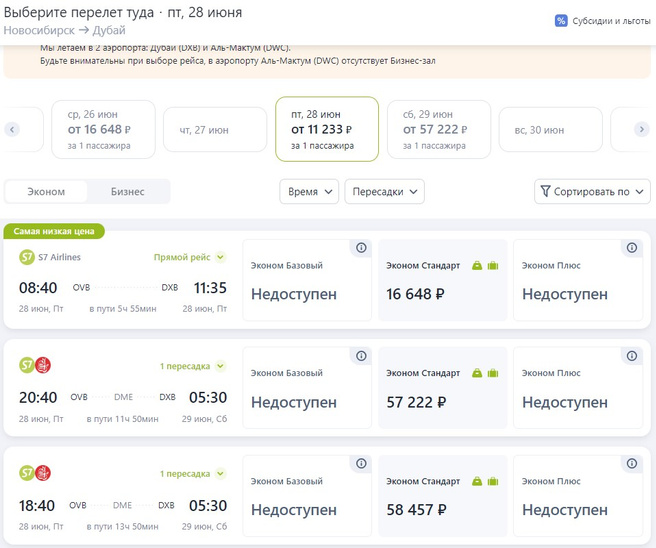
Task: Expand Прямой рейс details on 08:40 flight
Action: coord(190,257)
